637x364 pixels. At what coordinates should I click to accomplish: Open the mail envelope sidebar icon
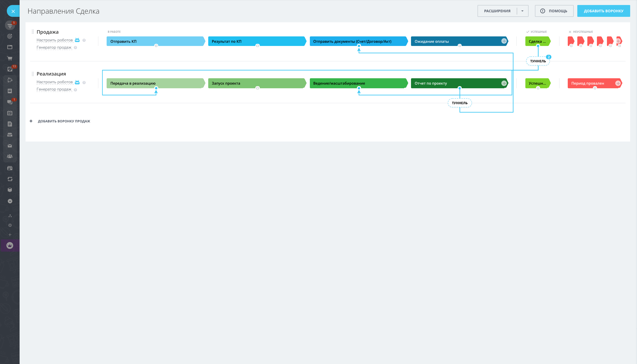[10, 146]
